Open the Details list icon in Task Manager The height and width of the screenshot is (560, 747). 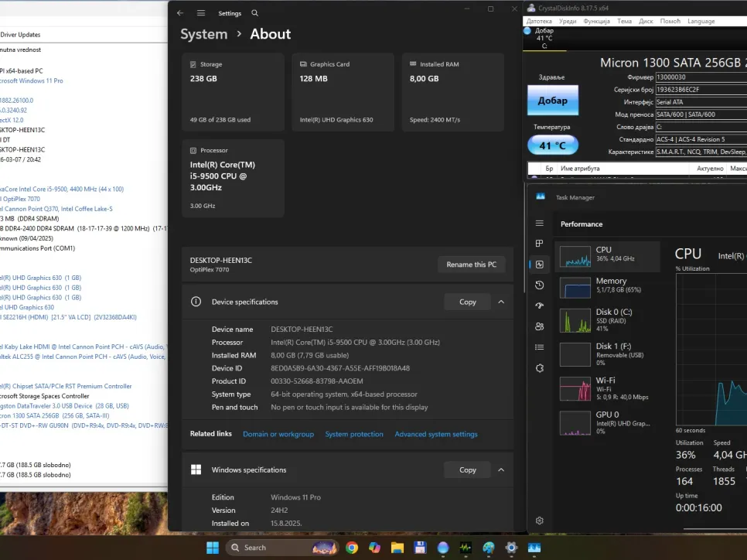[540, 347]
